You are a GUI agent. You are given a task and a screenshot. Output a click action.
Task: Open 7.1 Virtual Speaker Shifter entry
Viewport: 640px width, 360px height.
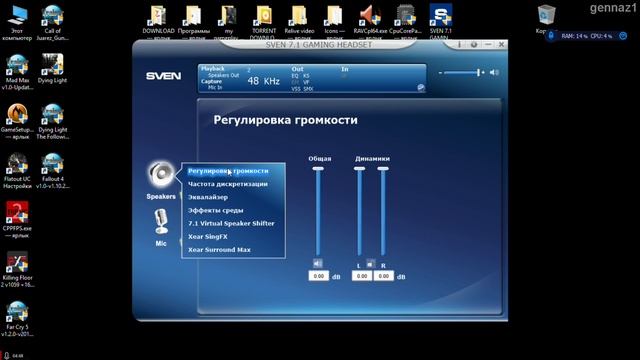231,223
